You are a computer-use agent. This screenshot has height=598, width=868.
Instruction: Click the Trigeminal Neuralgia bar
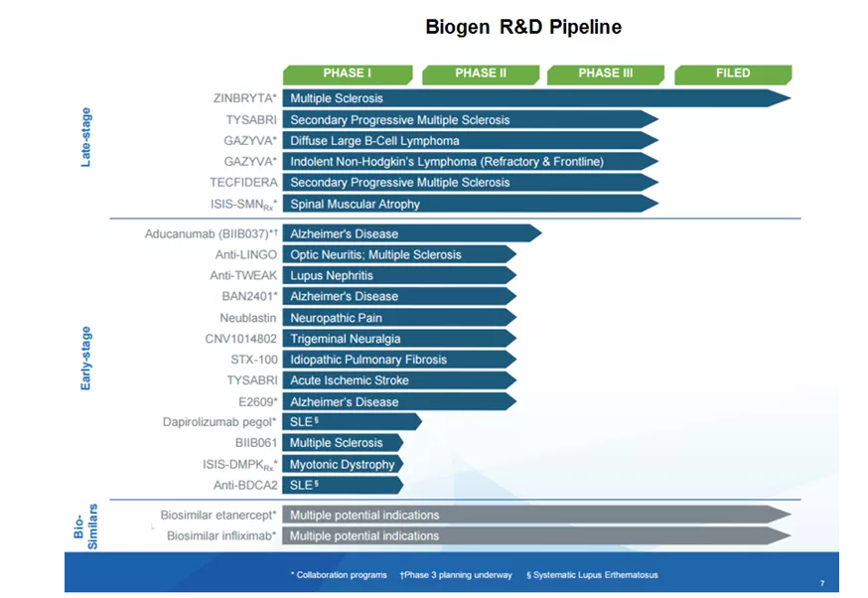(399, 339)
